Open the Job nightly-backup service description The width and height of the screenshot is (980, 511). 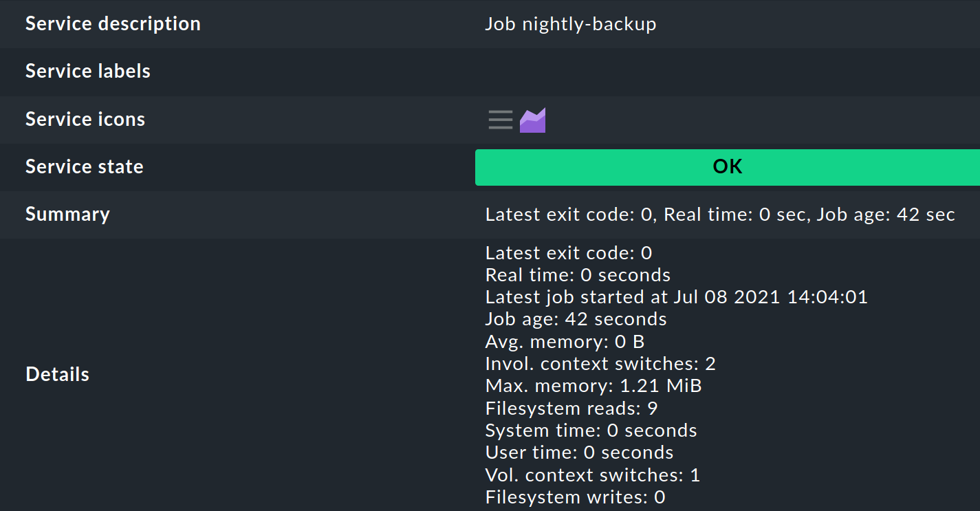pos(570,23)
